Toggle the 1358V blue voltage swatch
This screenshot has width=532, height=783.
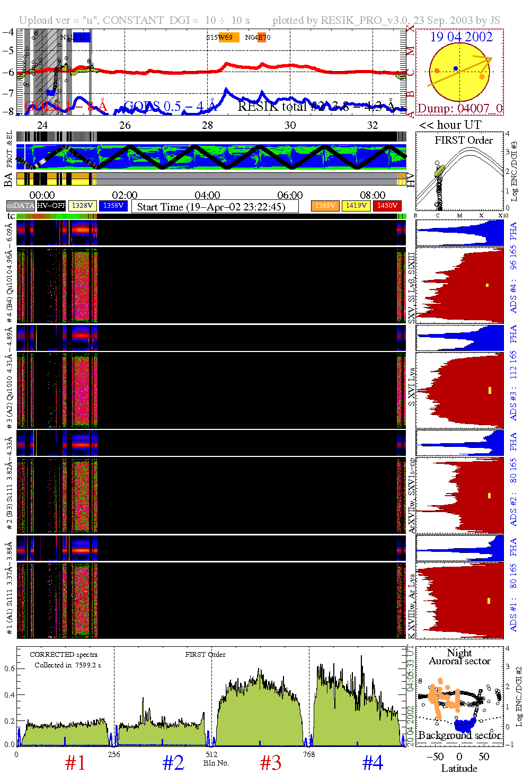click(x=113, y=206)
